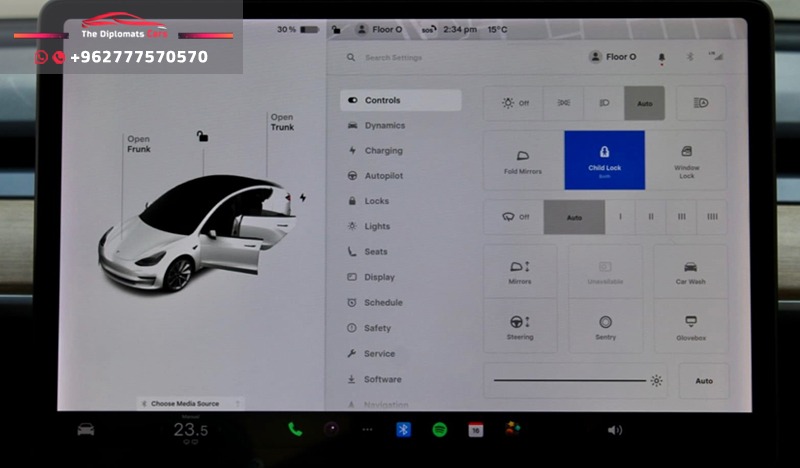The image size is (800, 468).
Task: Open the Spotify app in bottom bar
Action: 439,429
